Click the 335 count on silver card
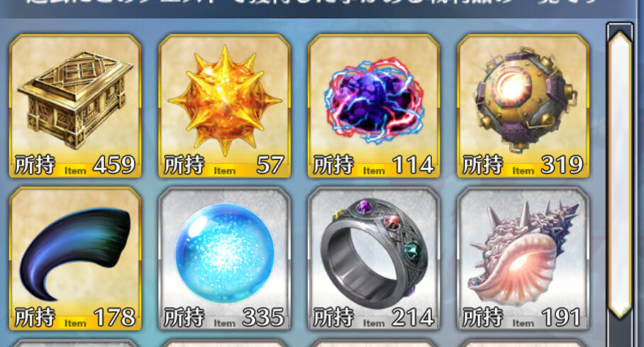 pos(263,317)
